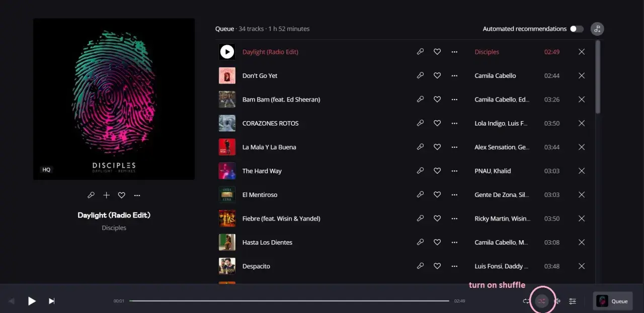Favorite Bam Bam (feat. Ed Sheeran)
The image size is (644, 313).
(x=437, y=99)
